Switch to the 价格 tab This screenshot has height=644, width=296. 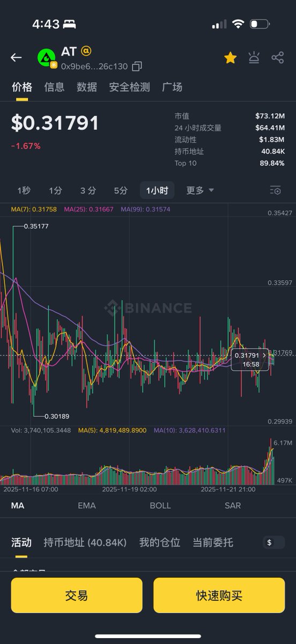tap(22, 87)
